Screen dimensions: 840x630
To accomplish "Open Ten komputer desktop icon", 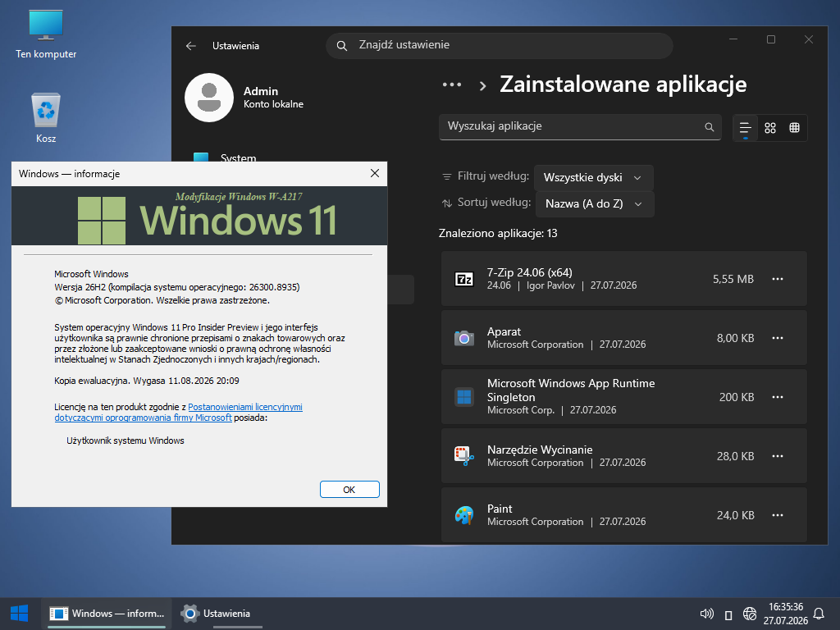I will (x=46, y=34).
